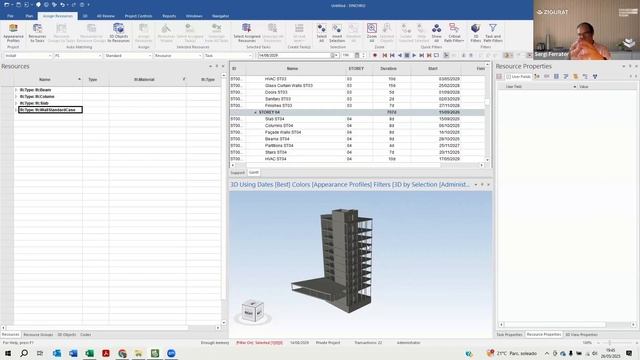Click the Name column header in Resources

[x=44, y=80]
